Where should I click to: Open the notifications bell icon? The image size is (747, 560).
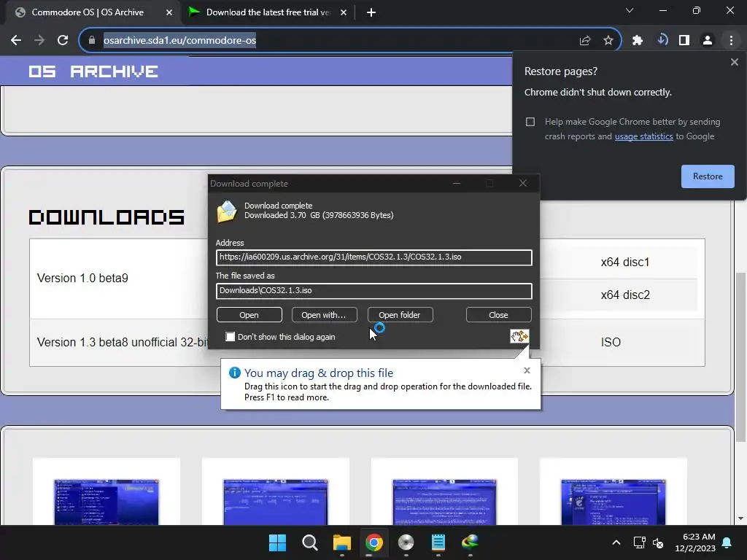(x=727, y=542)
